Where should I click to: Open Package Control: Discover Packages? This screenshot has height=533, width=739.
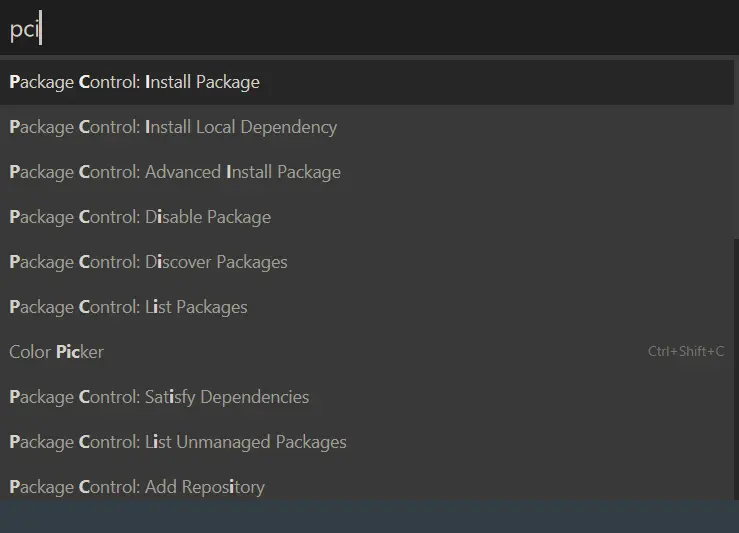[x=148, y=262]
